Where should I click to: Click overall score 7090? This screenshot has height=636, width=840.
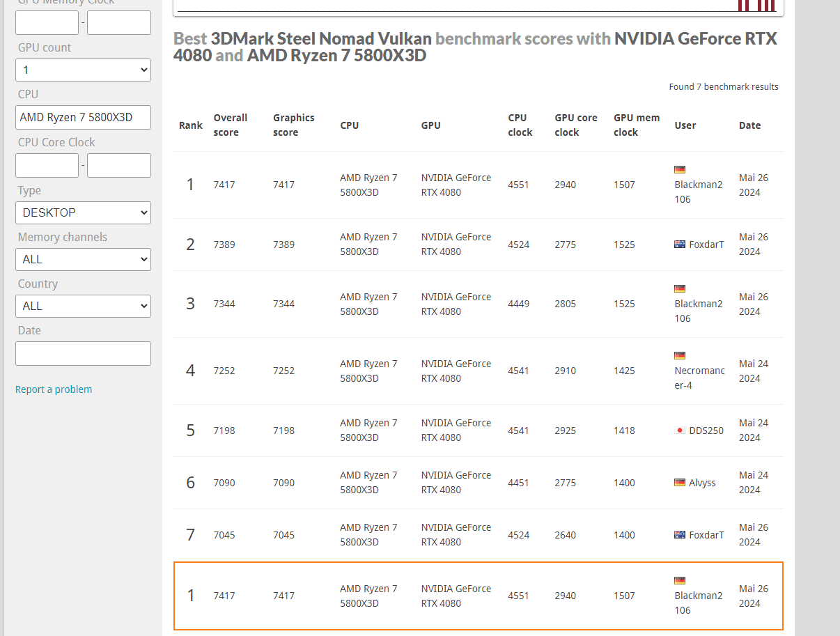224,483
